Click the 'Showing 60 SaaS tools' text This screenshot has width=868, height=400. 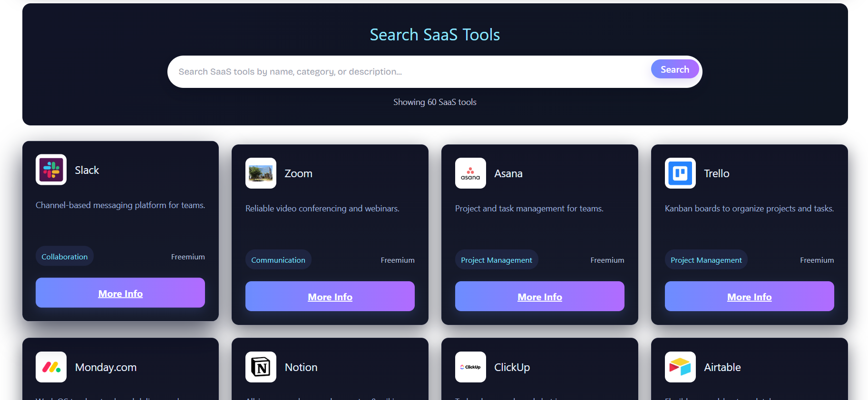click(x=435, y=102)
